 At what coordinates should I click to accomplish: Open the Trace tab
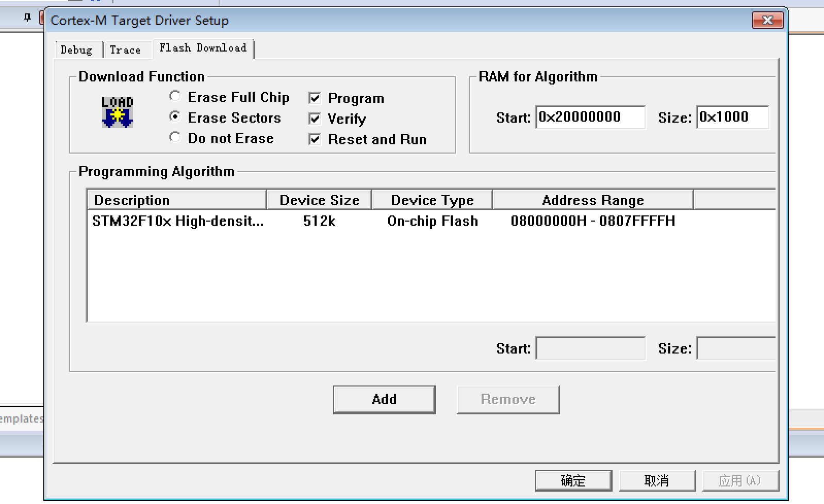[125, 50]
